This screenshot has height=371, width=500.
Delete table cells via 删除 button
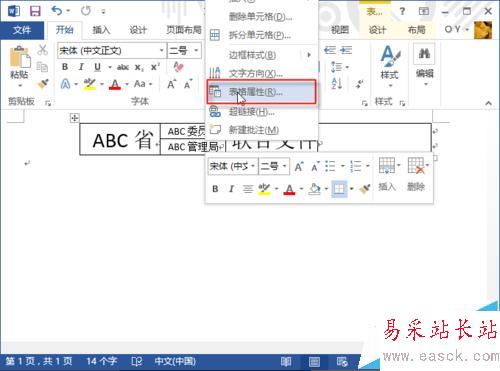click(417, 174)
